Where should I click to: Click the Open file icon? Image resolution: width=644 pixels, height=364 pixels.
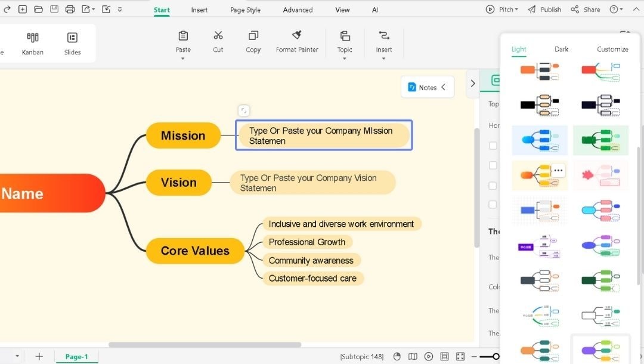38,9
